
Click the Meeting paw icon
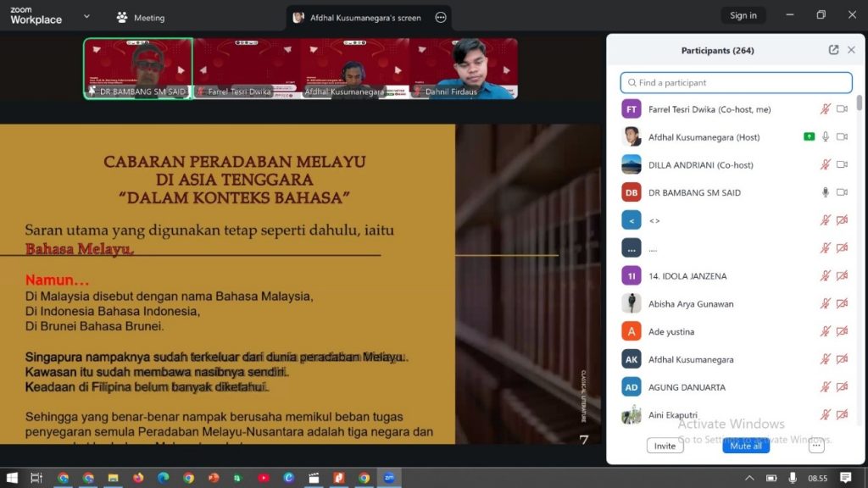(x=122, y=17)
